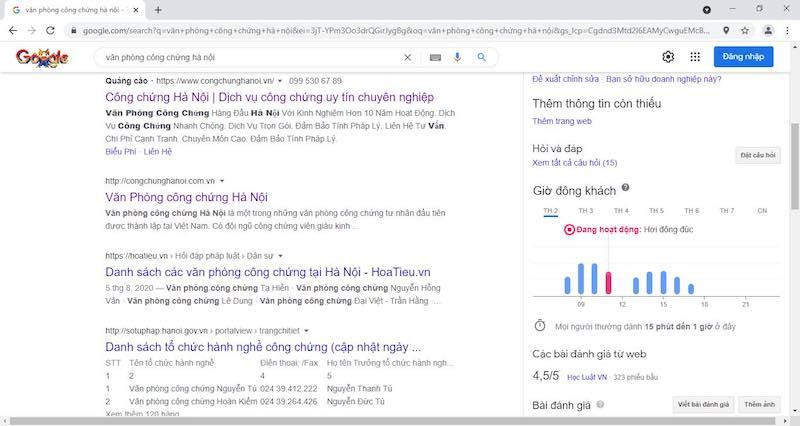Open Học Luật VN review source
This screenshot has height=426, width=800.
tap(587, 378)
